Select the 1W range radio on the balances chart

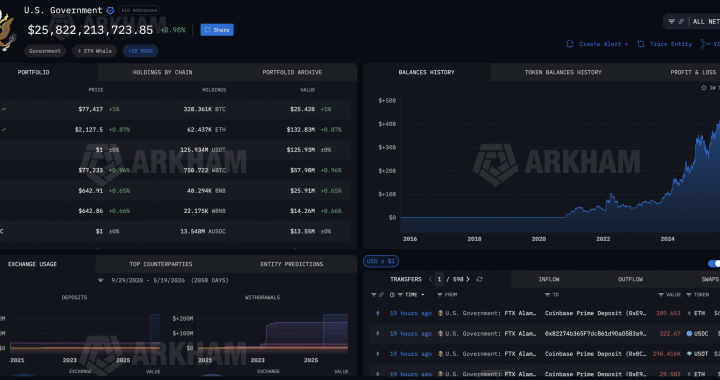(x=704, y=88)
